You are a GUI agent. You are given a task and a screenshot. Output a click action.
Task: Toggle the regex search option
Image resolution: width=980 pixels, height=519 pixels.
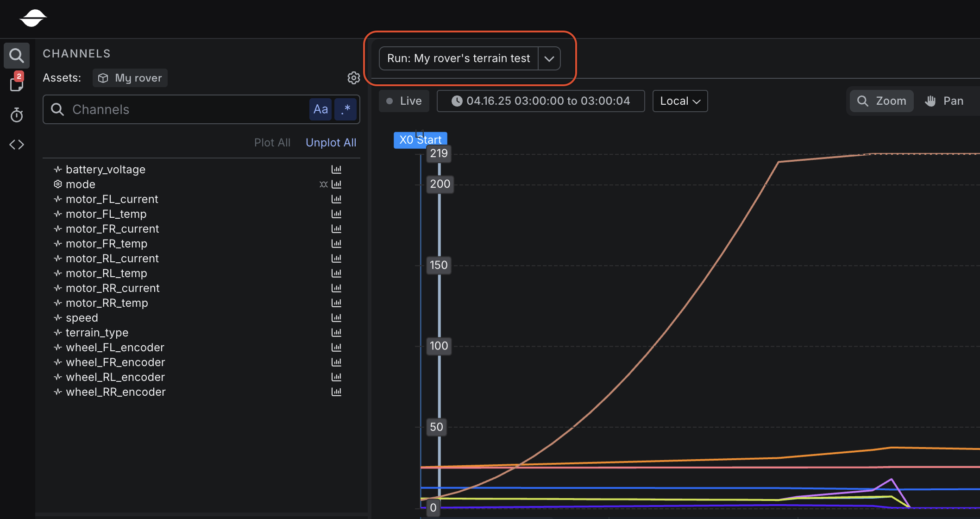(346, 109)
